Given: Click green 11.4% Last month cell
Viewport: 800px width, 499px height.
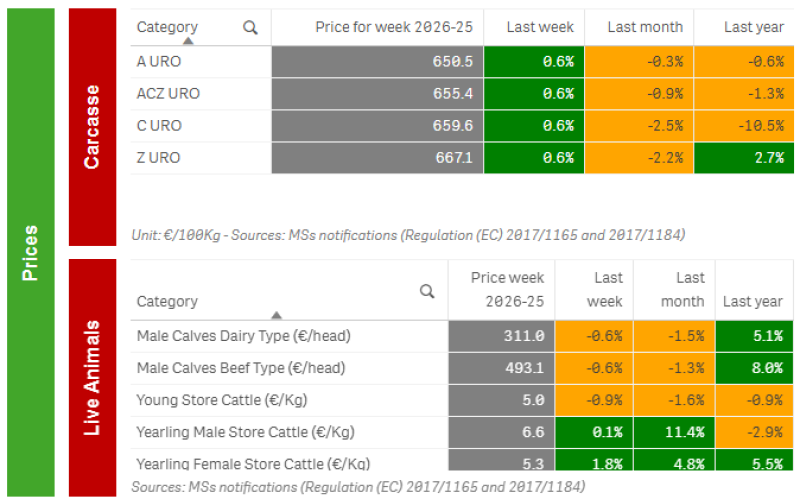Looking at the screenshot, I should point(674,433).
